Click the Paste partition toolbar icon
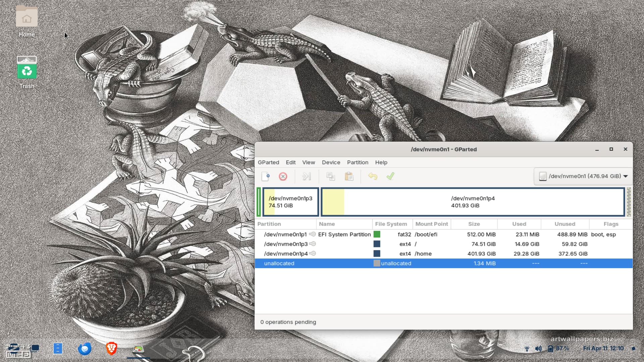This screenshot has height=362, width=644. pyautogui.click(x=349, y=176)
